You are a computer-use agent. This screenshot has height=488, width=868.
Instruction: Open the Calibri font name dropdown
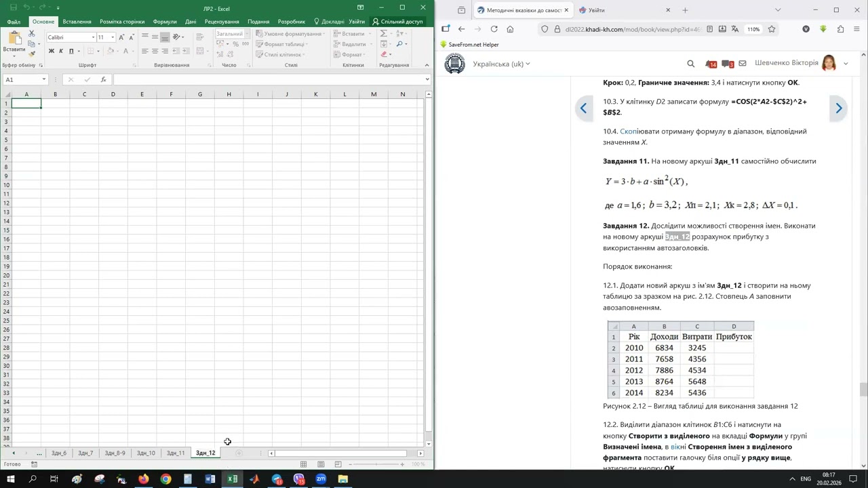click(93, 37)
